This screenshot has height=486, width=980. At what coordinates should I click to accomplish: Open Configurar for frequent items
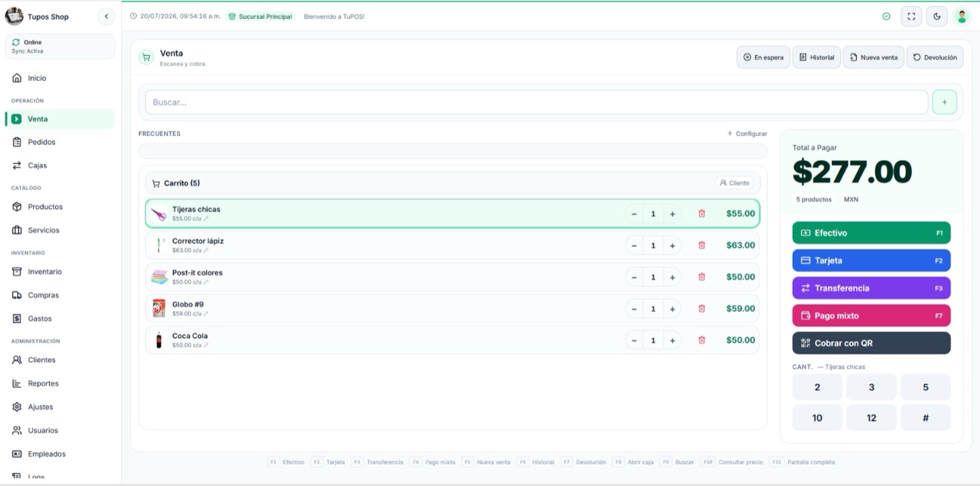[x=747, y=133]
